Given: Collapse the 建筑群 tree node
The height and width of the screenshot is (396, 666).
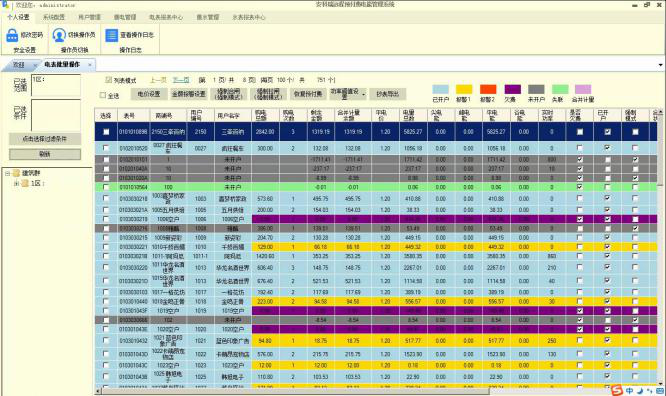Looking at the screenshot, I should (7, 173).
